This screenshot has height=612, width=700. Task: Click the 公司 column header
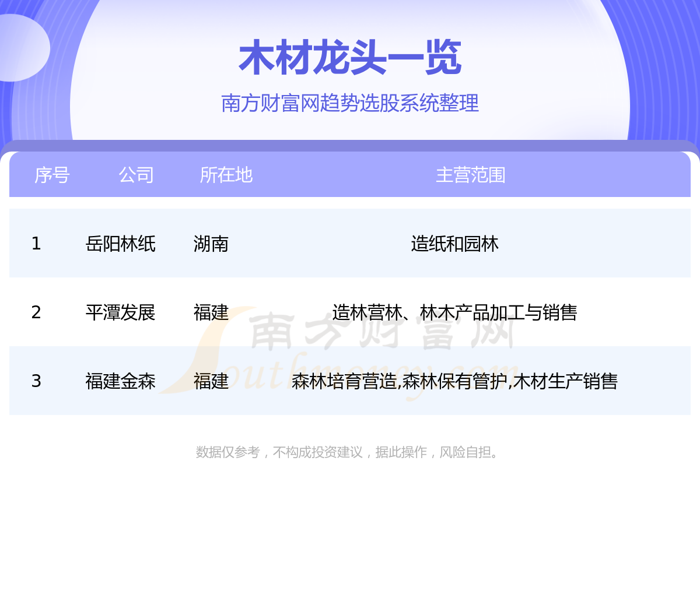click(x=136, y=175)
